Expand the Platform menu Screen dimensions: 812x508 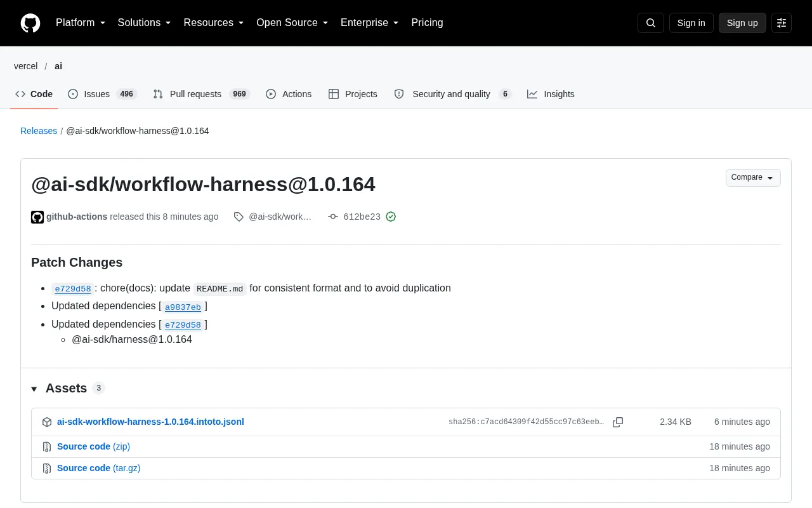[x=81, y=23]
